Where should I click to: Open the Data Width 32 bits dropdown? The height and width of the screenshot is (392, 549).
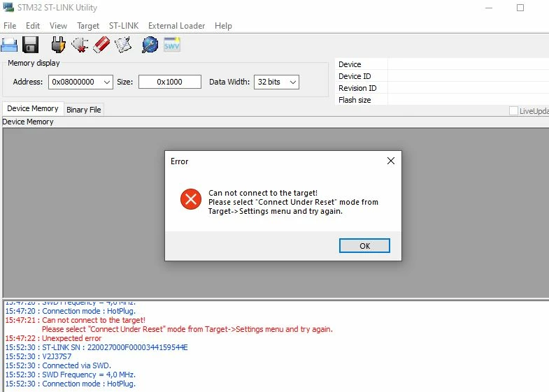276,82
